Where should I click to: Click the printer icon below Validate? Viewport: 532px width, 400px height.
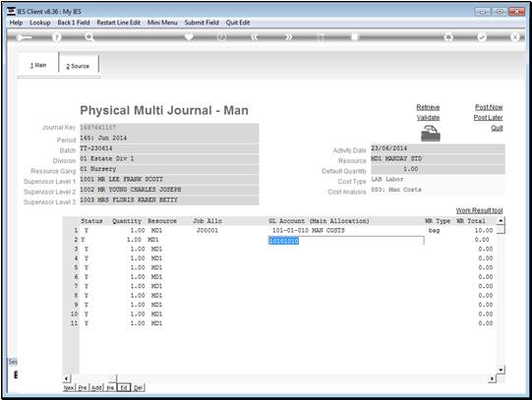[x=430, y=134]
